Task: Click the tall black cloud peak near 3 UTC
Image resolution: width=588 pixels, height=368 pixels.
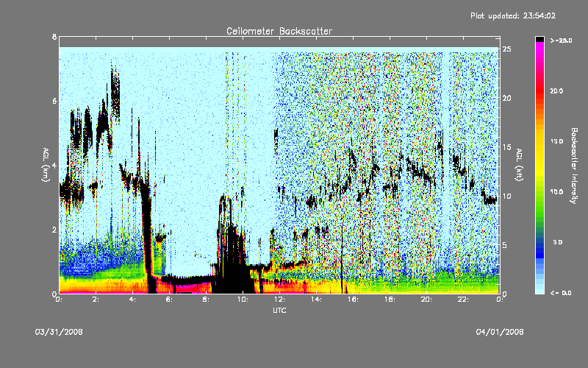Action: coord(115,92)
